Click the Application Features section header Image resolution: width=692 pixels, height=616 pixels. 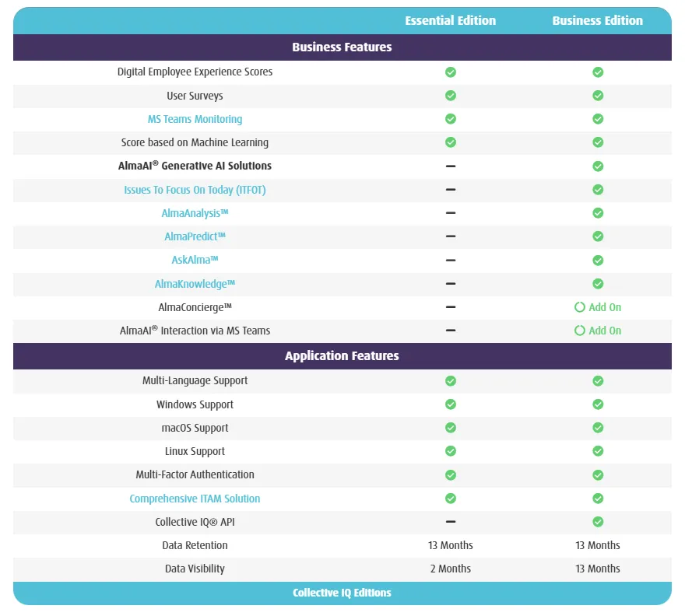[x=342, y=356]
